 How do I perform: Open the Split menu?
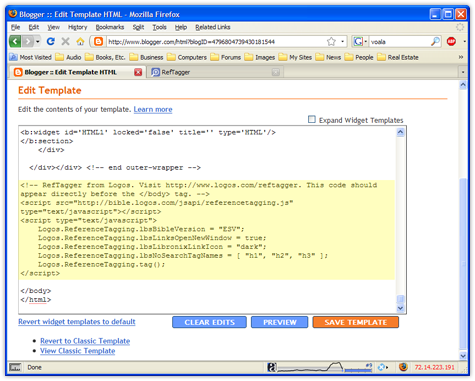coord(138,27)
